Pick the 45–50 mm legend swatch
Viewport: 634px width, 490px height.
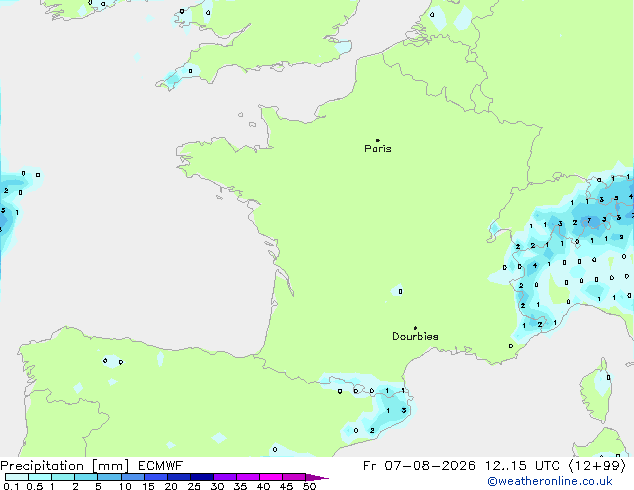click(294, 477)
